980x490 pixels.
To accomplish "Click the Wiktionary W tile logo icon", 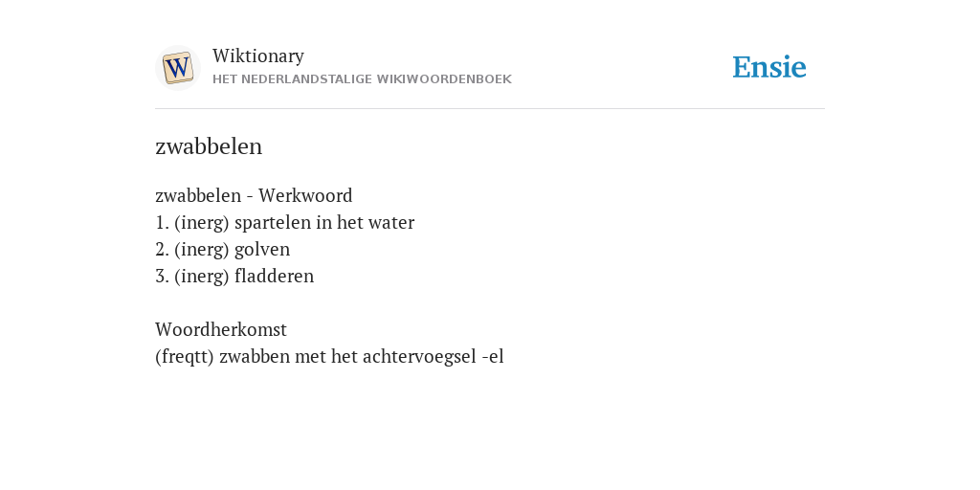I will point(178,68).
